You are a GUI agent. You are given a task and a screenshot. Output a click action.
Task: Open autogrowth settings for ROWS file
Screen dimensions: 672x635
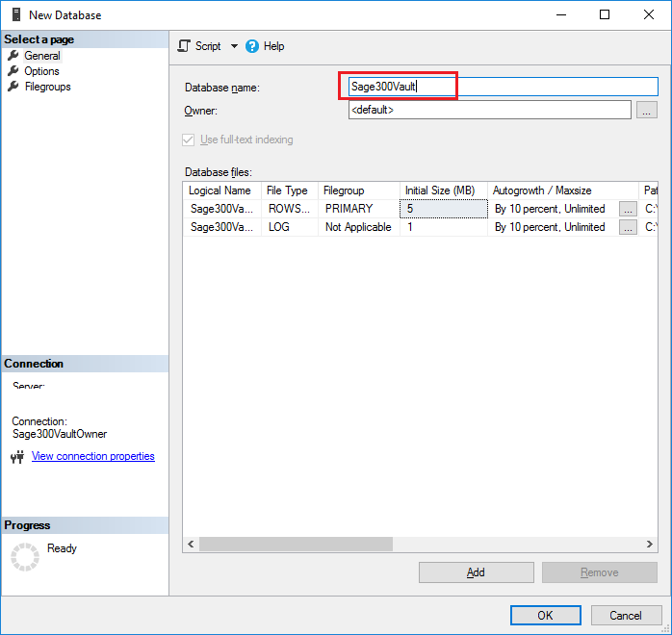pyautogui.click(x=628, y=209)
